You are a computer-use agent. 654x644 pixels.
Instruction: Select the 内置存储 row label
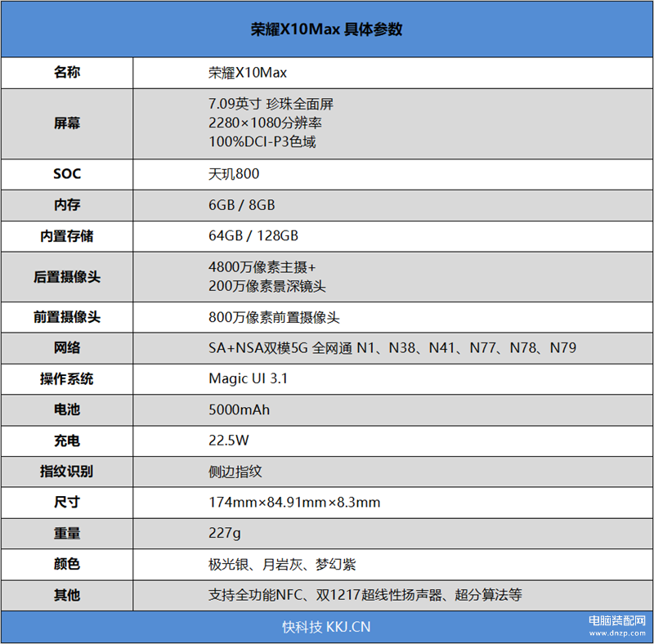67,235
